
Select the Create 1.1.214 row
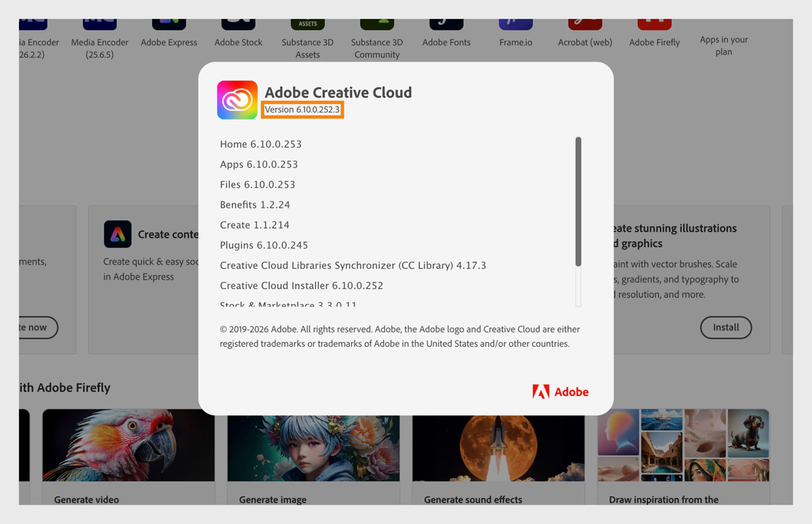coord(255,225)
